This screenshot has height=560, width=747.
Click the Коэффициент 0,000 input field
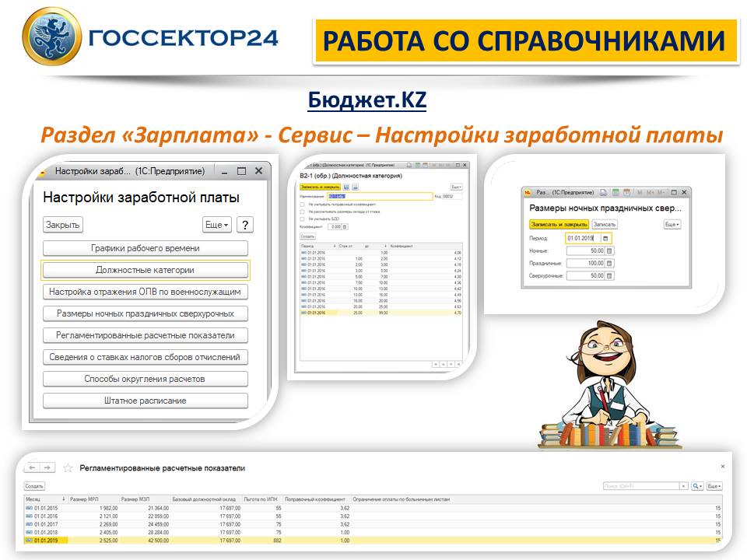(x=335, y=227)
